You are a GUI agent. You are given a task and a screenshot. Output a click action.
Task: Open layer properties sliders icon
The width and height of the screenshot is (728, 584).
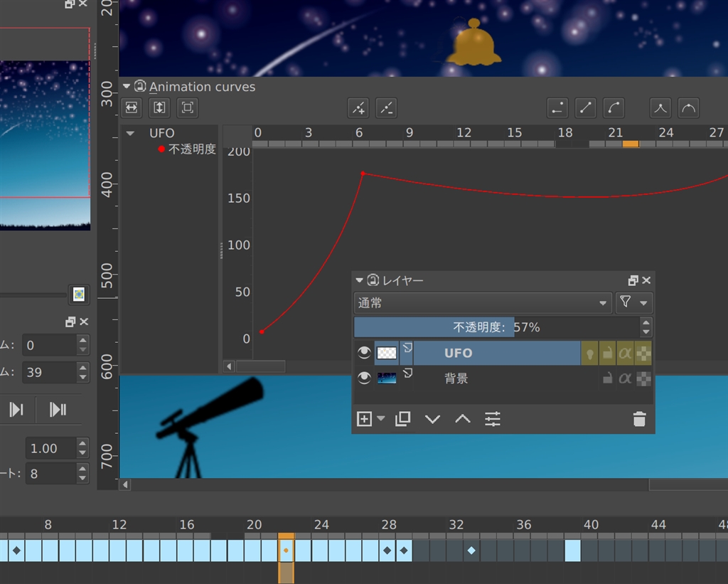click(493, 419)
